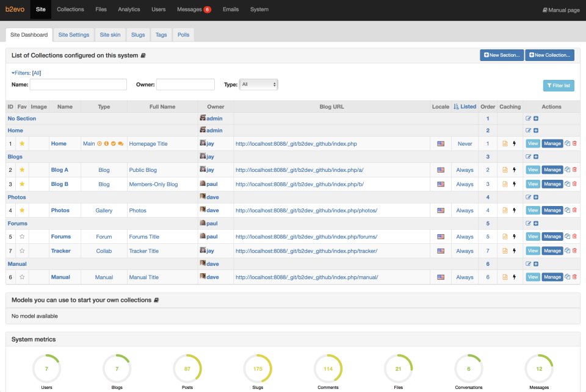Click the Posts metric gauge showing 87
This screenshot has width=586, height=392.
point(187,368)
